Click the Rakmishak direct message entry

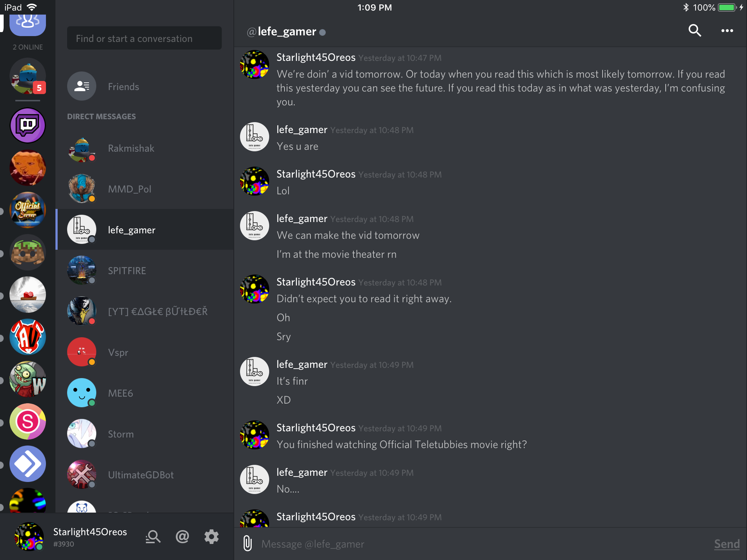144,148
